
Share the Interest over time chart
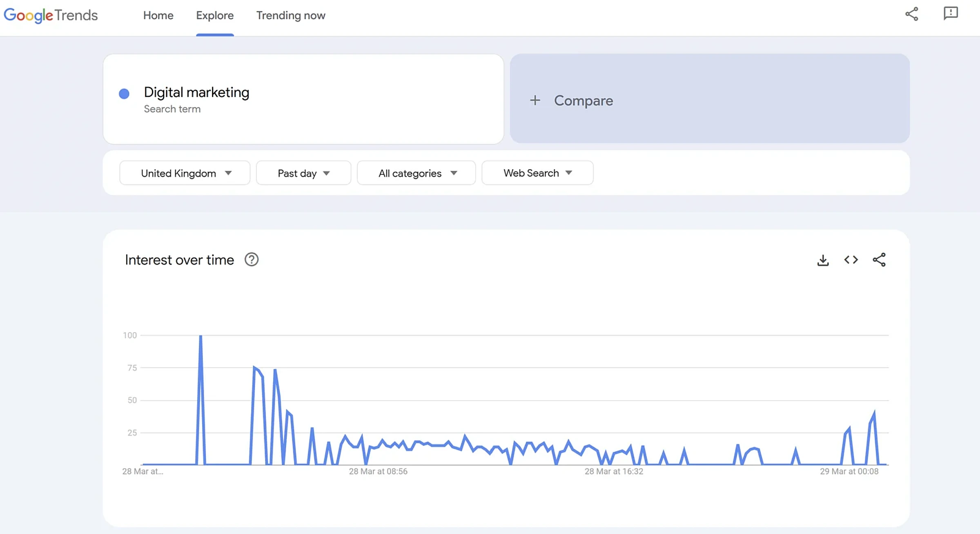[x=879, y=260]
